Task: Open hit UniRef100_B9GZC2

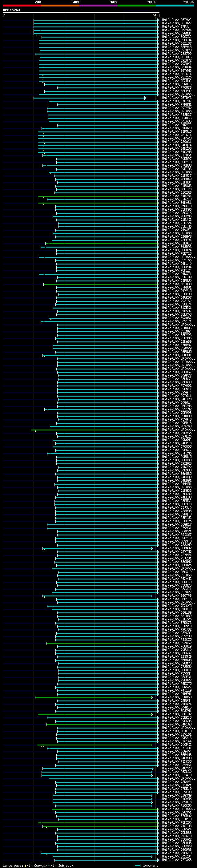Action: tap(176, 37)
